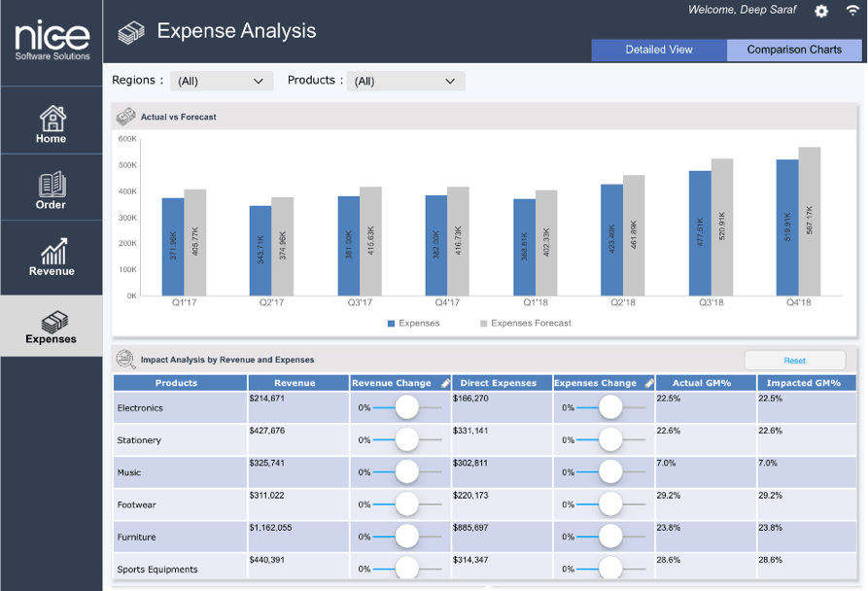Screen dimensions: 868x591
Task: Click the nice Software Solutions logo
Action: [52, 41]
